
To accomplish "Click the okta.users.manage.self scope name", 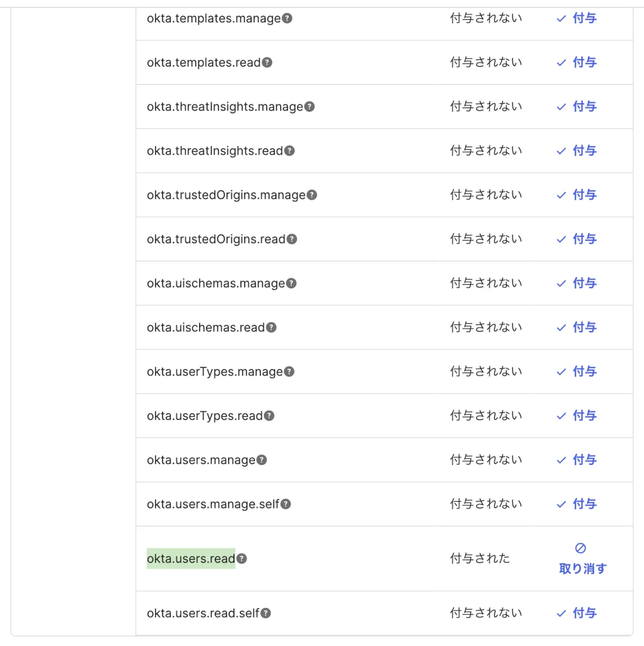I will (213, 504).
